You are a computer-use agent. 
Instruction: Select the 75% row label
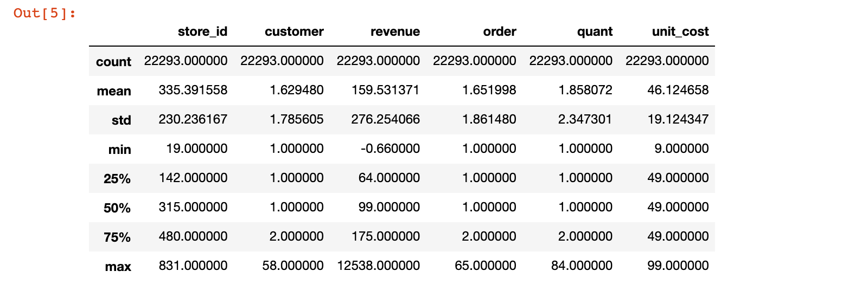(117, 237)
